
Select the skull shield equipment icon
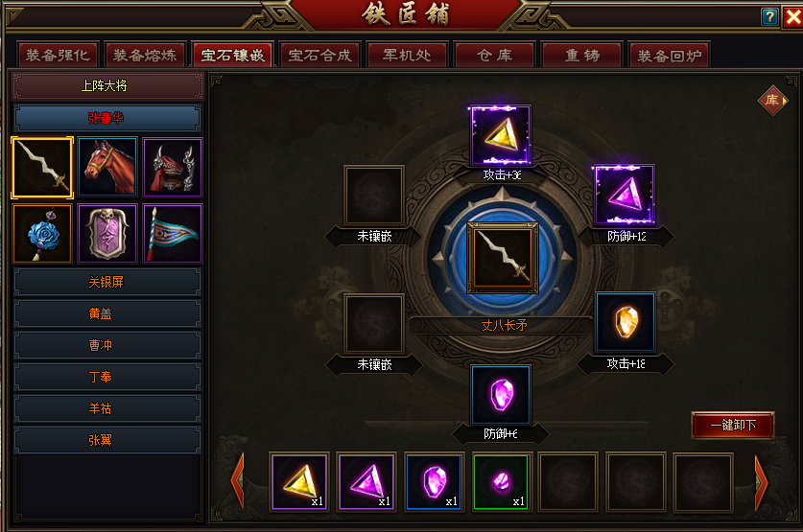click(x=107, y=234)
